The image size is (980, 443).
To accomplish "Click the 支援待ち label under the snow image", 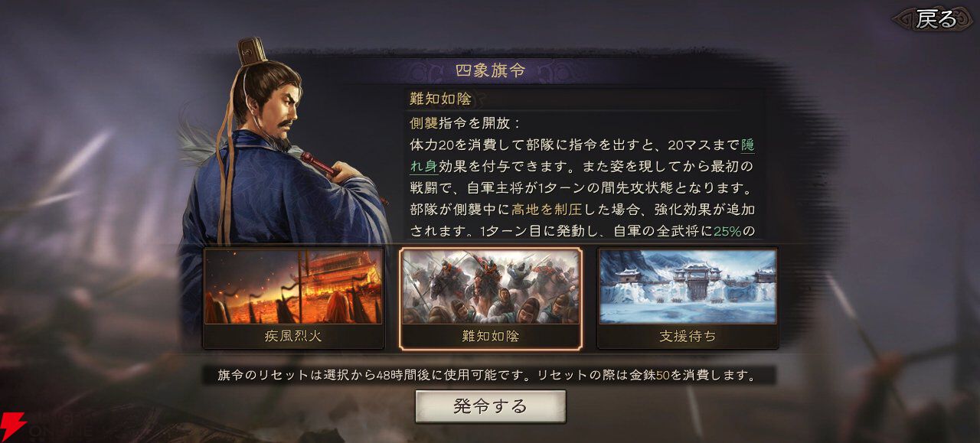I will coord(688,336).
